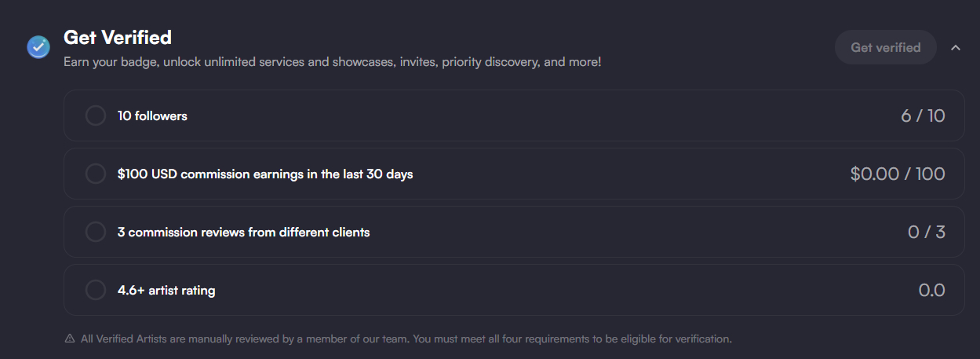Screen dimensions: 980x359
Task: Choose the 4.6+ artist rating label
Action: [x=166, y=290]
